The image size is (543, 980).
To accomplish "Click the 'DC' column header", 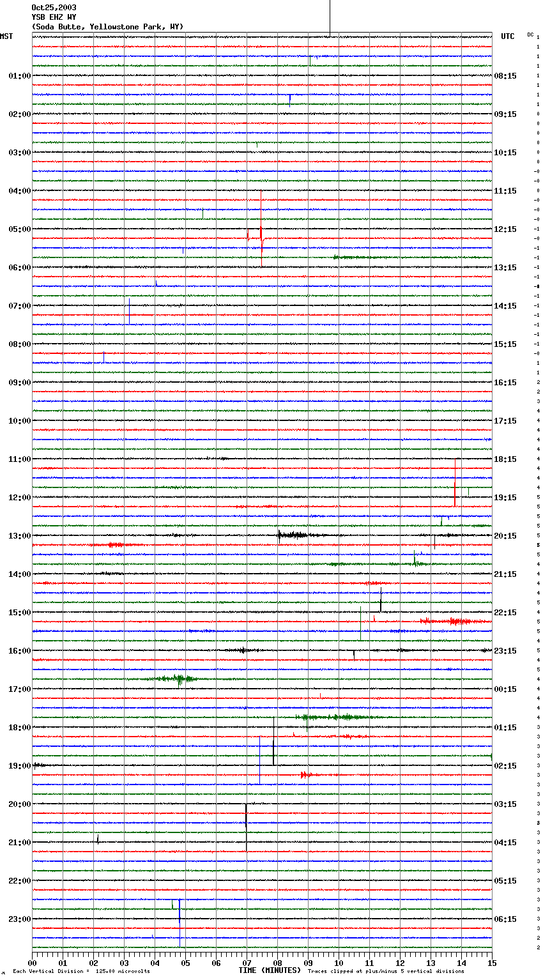I will coord(530,34).
